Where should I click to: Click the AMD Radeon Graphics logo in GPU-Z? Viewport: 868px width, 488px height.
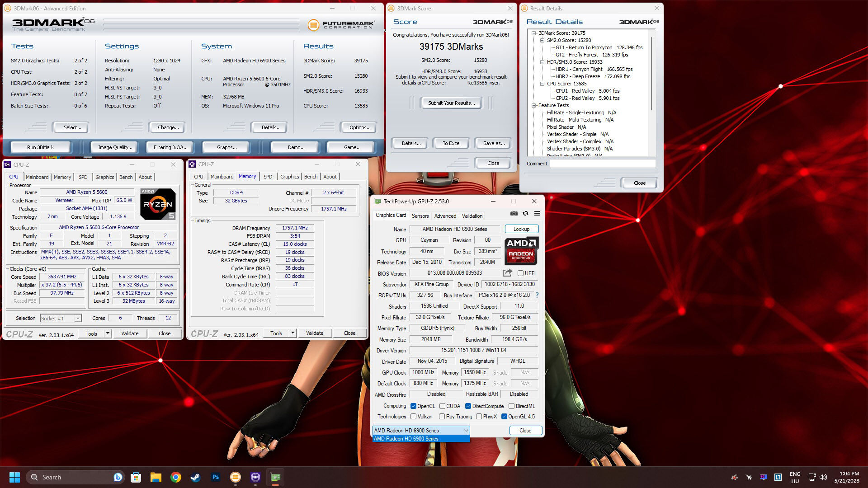(x=521, y=251)
